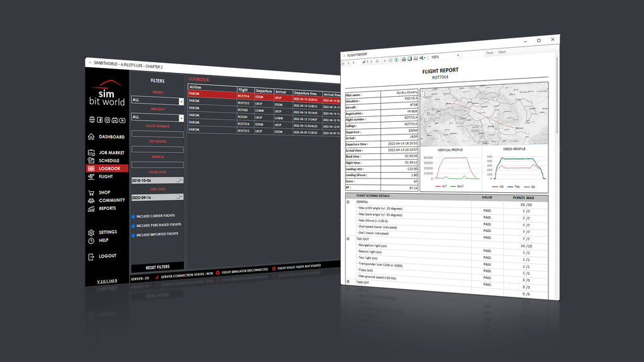Collapse the GENERAL scoring section
This screenshot has height=362, width=644.
[348, 202]
